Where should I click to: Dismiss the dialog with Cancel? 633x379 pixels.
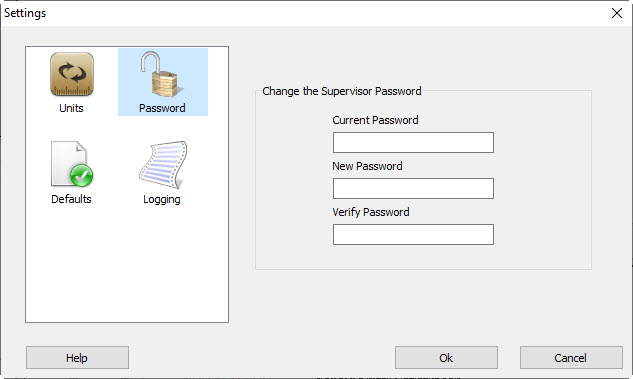point(571,358)
